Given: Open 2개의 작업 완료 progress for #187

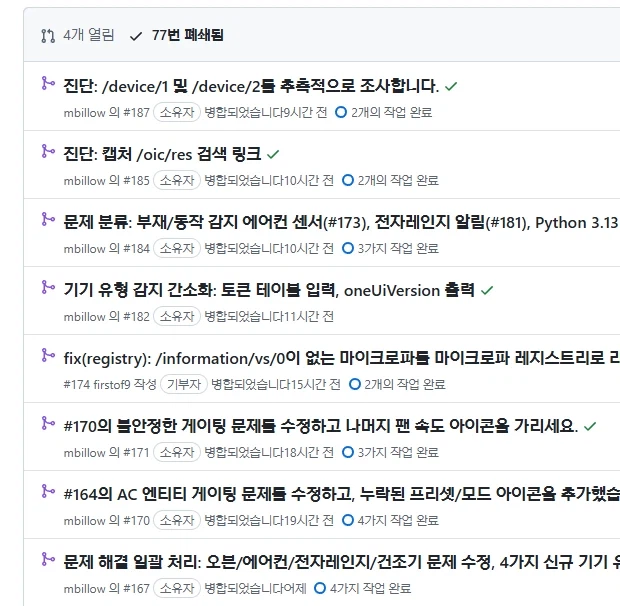Looking at the screenshot, I should pos(383,112).
